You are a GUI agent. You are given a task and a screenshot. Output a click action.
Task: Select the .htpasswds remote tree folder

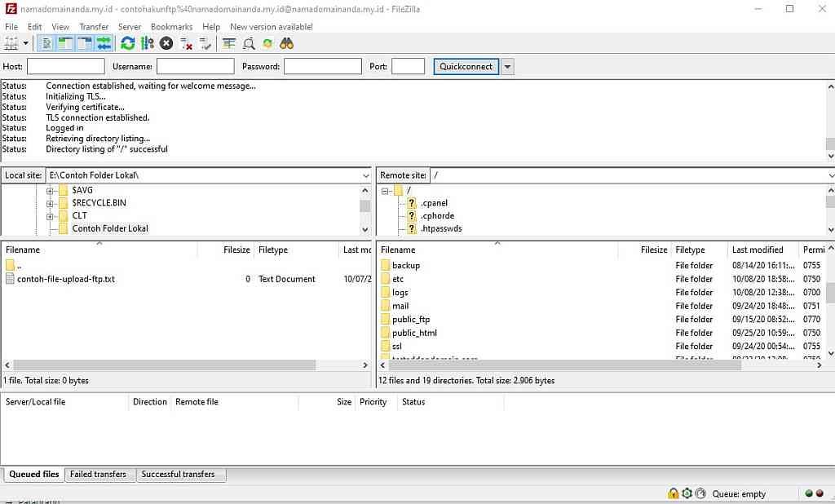coord(441,228)
